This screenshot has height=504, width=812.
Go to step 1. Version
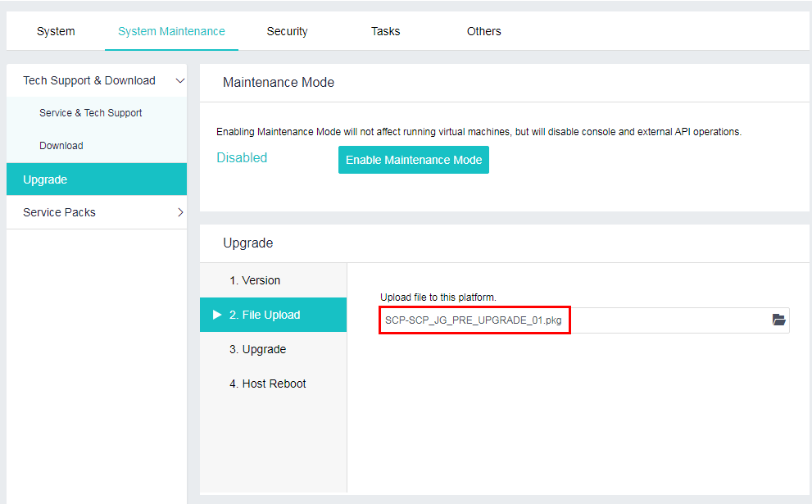click(x=255, y=280)
